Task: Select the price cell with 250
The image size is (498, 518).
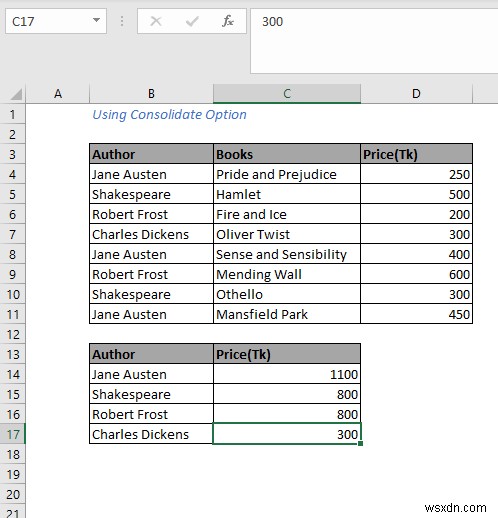Action: (x=416, y=174)
